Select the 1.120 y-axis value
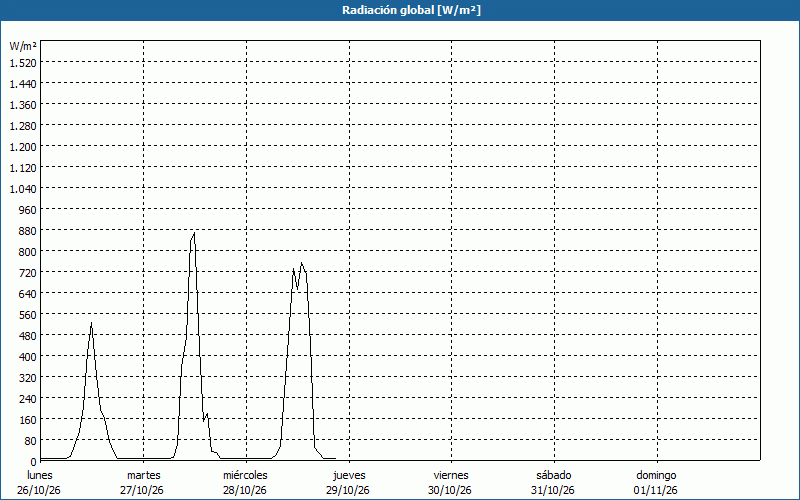 coord(23,167)
